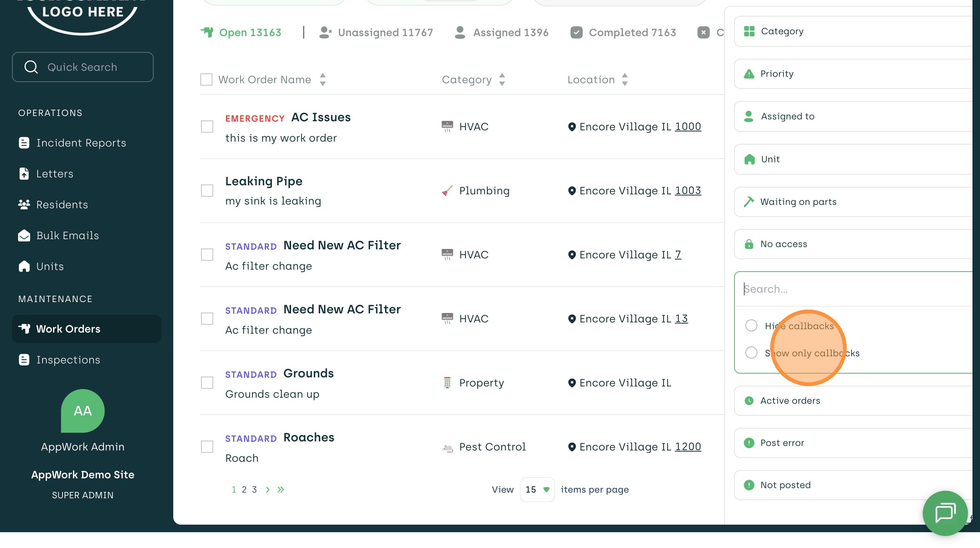Click the Quick Search magnifier icon
The image size is (980, 548).
click(31, 67)
